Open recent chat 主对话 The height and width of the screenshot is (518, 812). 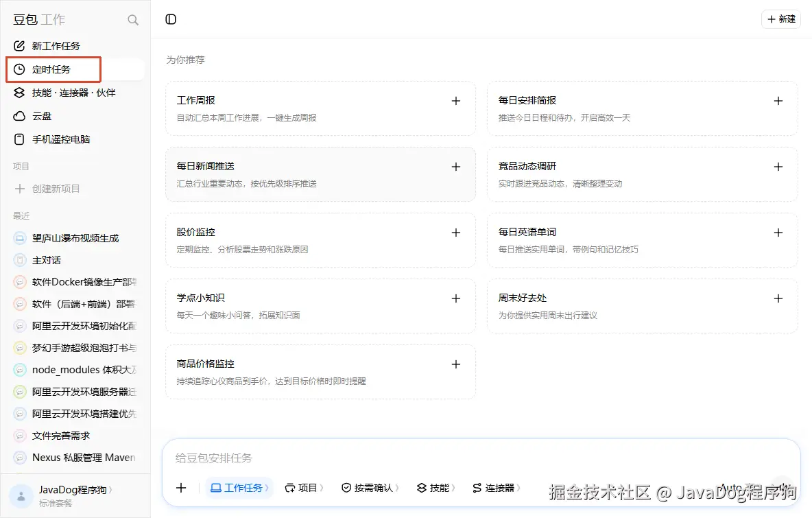coord(75,260)
